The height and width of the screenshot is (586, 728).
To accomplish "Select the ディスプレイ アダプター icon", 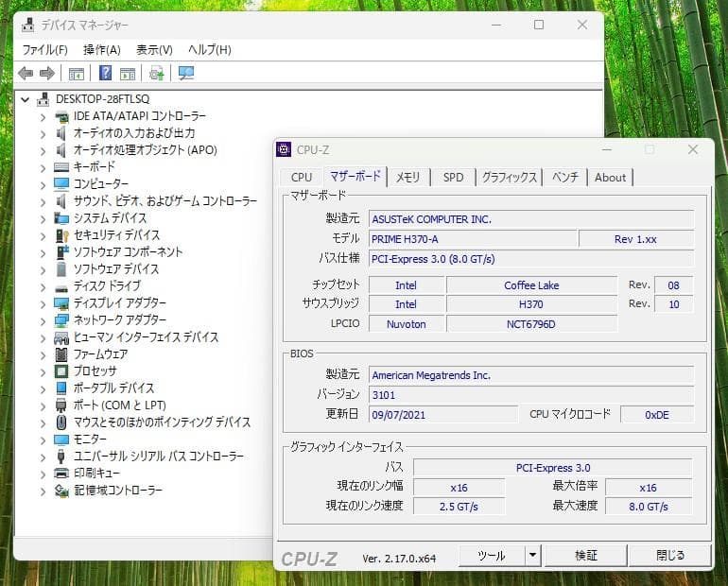I will pyautogui.click(x=61, y=303).
